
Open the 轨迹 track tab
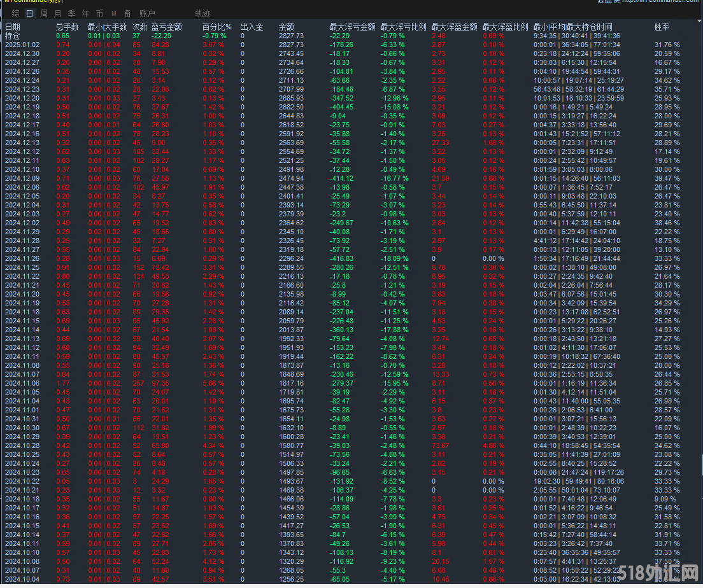(202, 13)
